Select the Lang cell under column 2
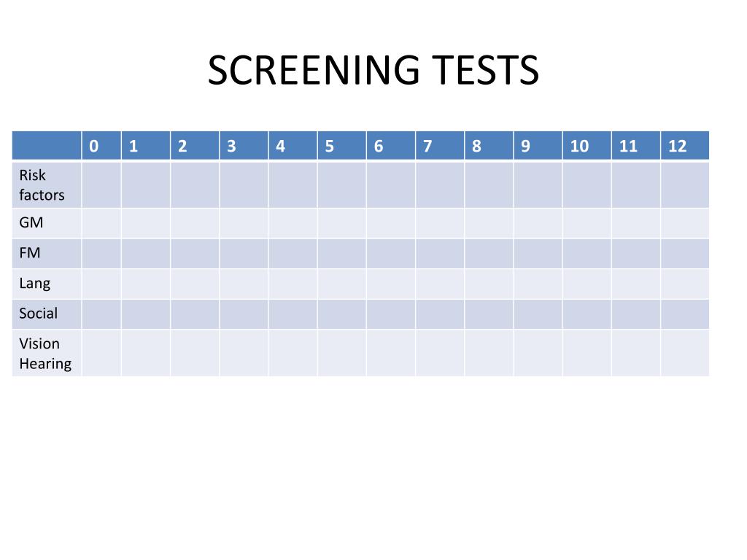Screen dimensions: 747x560 195,284
